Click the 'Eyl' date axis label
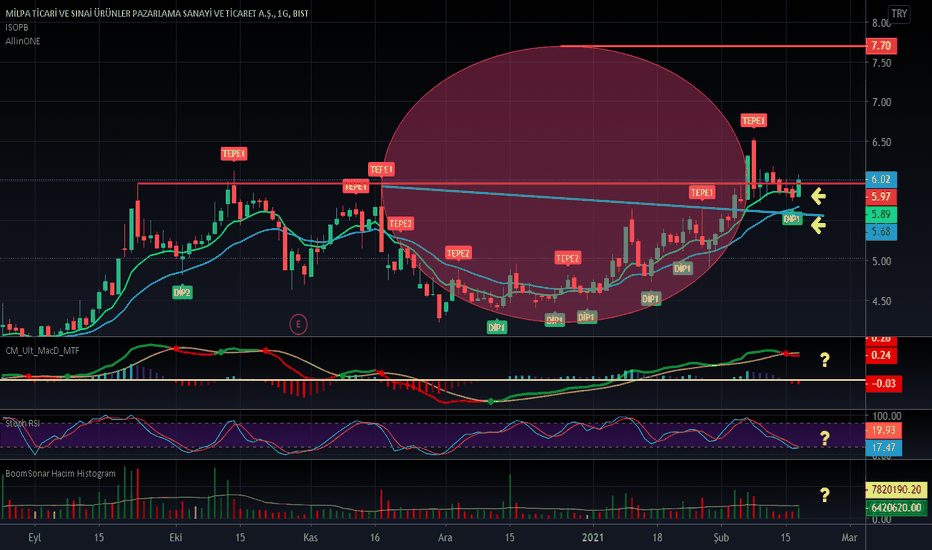Image resolution: width=932 pixels, height=550 pixels. (35, 538)
